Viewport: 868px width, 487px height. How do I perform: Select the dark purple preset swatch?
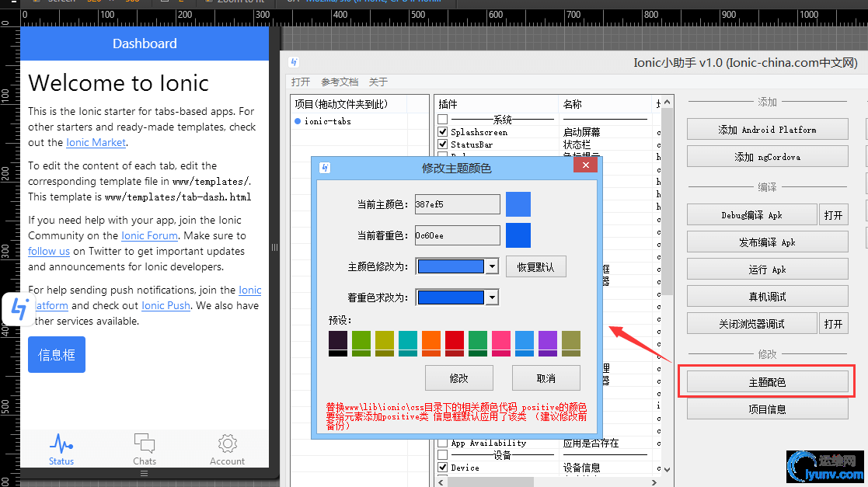tap(338, 343)
